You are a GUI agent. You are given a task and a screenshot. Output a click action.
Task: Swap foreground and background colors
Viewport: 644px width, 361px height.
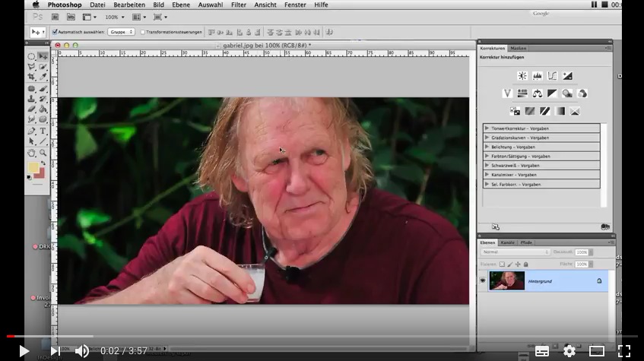point(43,163)
